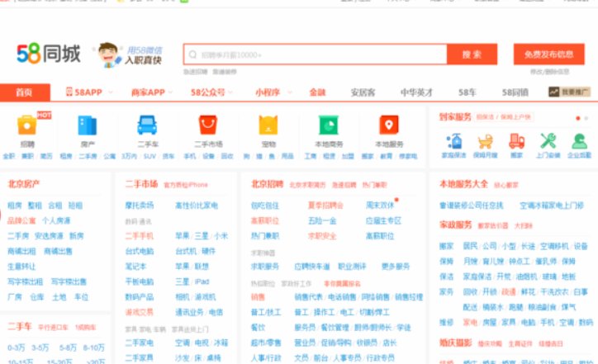Select the 上门安装 wrench and screwdriver icon
Viewport: 598px width, 364px height.
(x=548, y=141)
